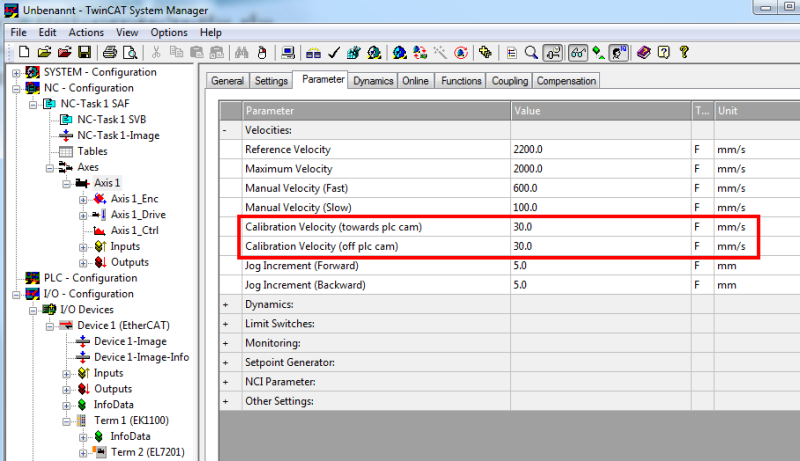The width and height of the screenshot is (800, 461).
Task: Collapse NC - Configuration tree node
Action: (x=16, y=89)
